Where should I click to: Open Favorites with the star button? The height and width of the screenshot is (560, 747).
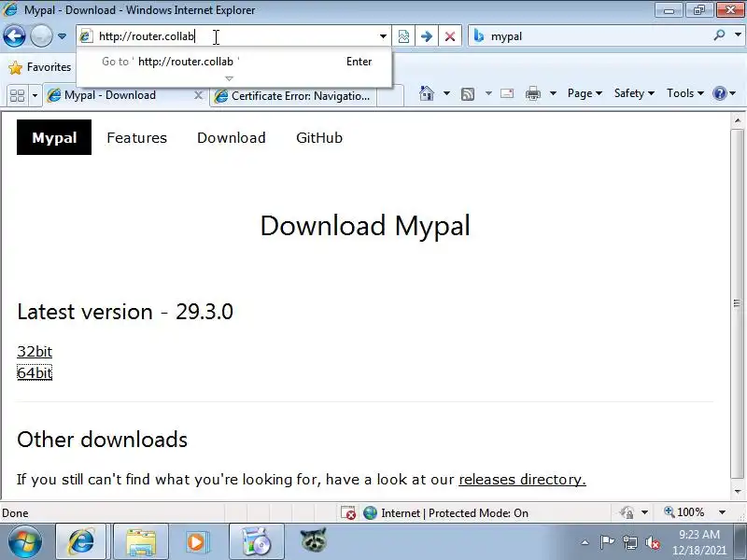(x=39, y=67)
